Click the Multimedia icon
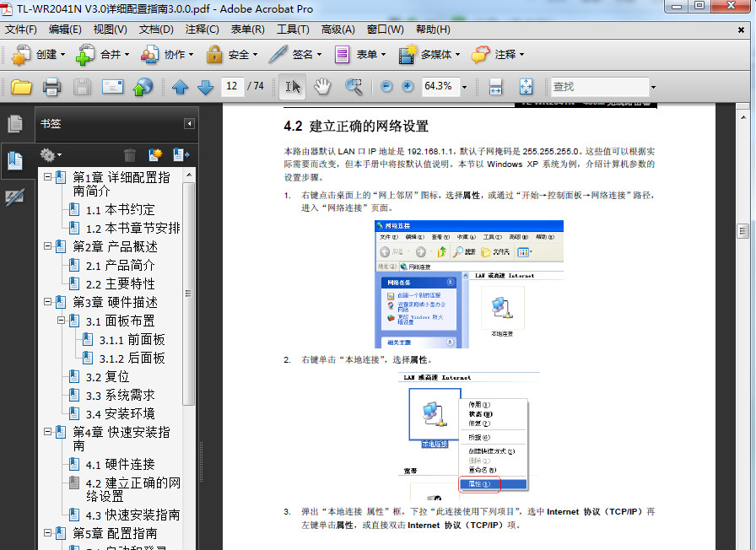The height and width of the screenshot is (550, 756). point(407,55)
